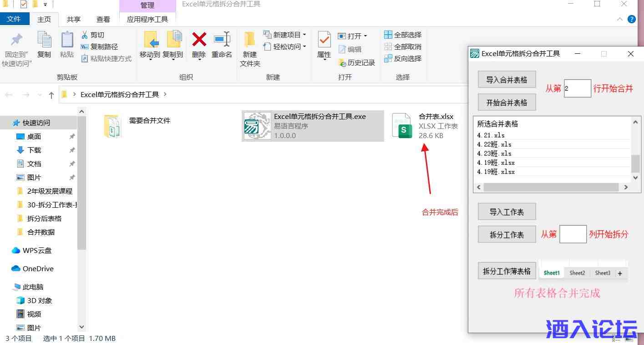The image size is (644, 345).
Task: Expand the 新建项目 dropdown arrow
Action: 304,35
